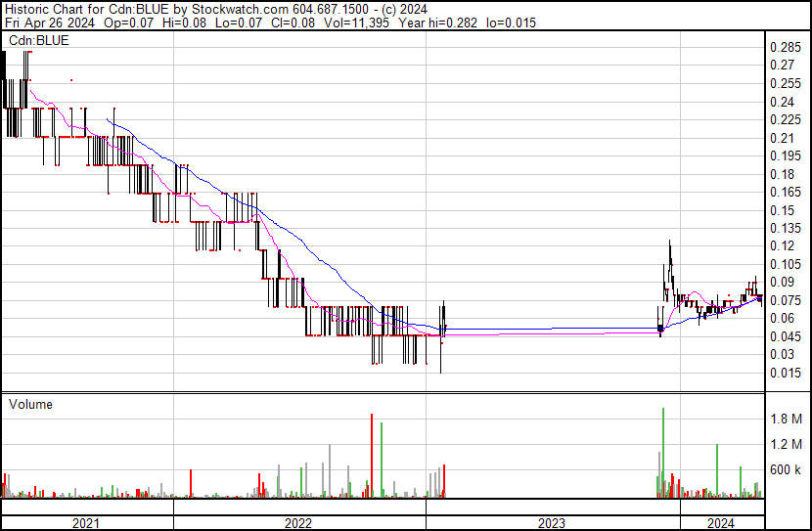Click the 0.12 price axis label
The width and height of the screenshot is (812, 531).
[x=782, y=245]
